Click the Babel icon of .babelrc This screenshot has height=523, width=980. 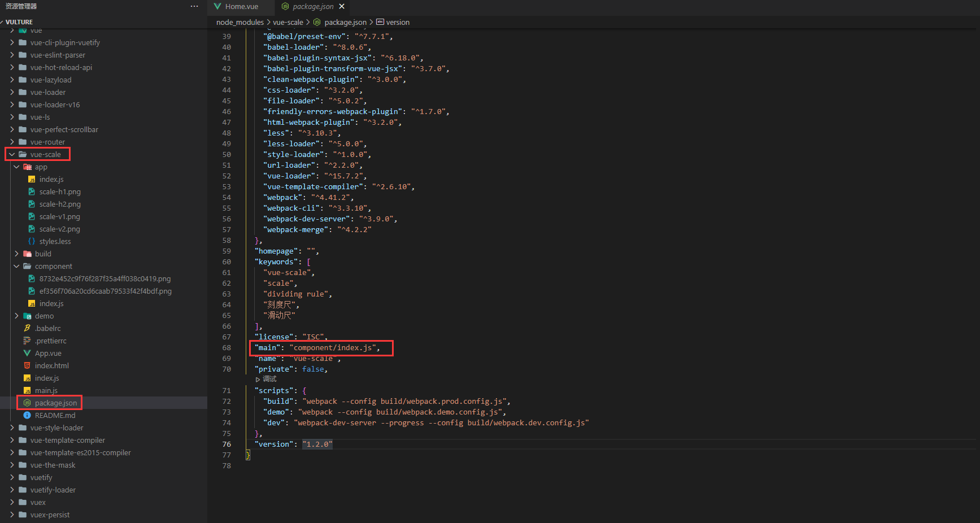(27, 328)
